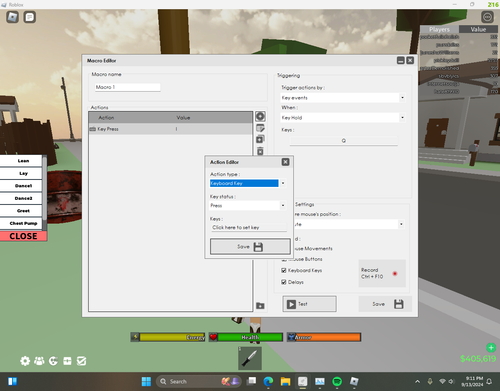Open the in-game checklist icon

pos(82,361)
